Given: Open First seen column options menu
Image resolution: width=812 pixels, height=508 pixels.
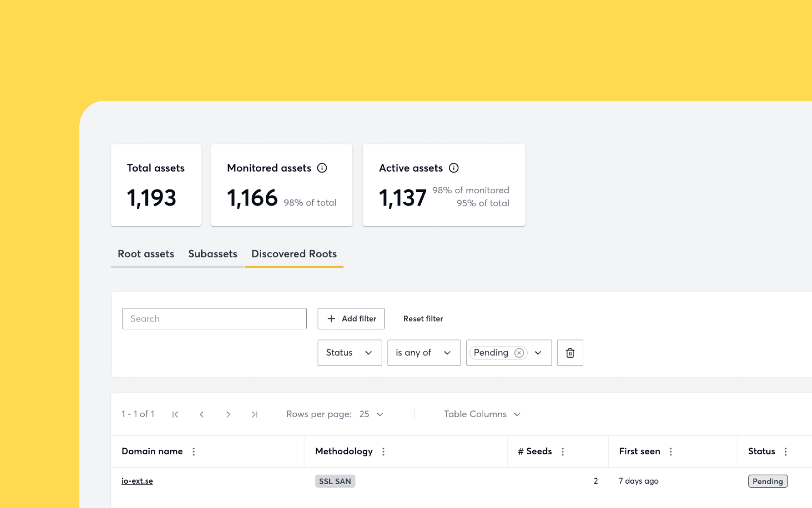Looking at the screenshot, I should point(671,452).
